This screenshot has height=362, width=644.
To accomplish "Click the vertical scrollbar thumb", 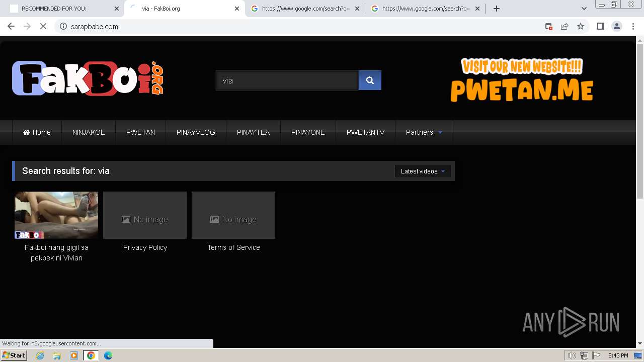I will click(x=640, y=121).
